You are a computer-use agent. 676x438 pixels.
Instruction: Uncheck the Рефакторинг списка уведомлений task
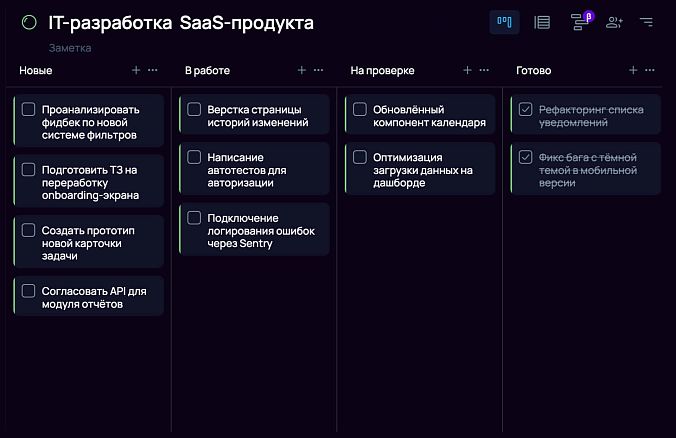(526, 110)
